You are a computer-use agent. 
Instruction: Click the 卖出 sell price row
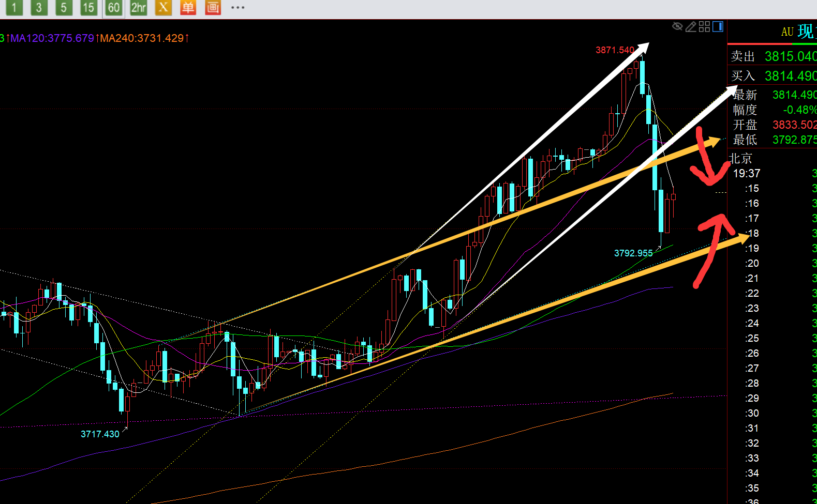(x=772, y=56)
